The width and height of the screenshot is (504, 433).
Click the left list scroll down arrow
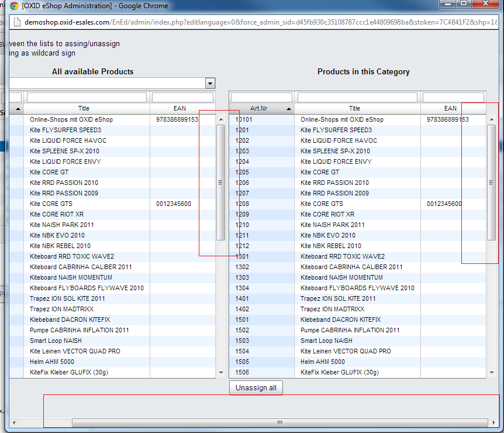click(x=221, y=373)
